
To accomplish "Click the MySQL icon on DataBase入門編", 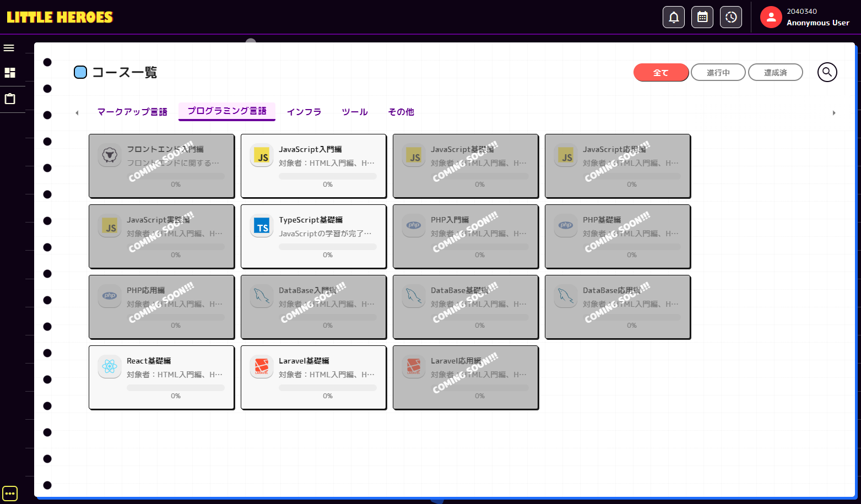I will click(262, 297).
